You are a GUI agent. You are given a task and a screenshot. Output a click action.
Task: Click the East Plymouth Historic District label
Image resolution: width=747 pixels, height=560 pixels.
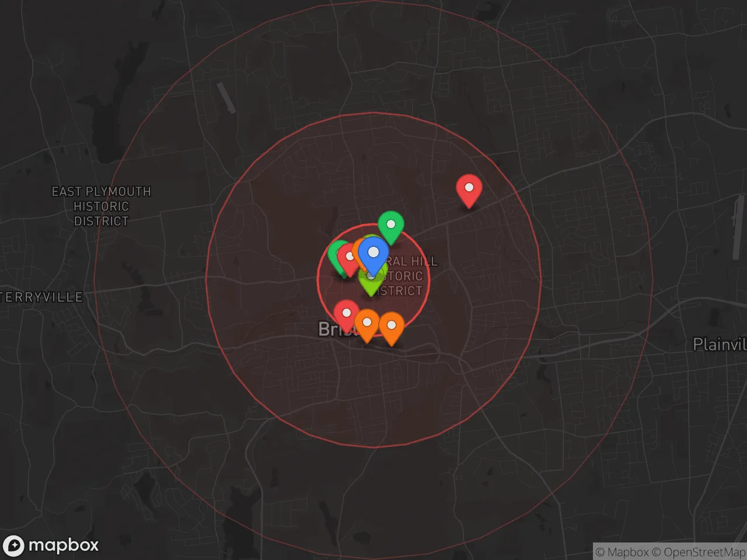click(x=101, y=206)
